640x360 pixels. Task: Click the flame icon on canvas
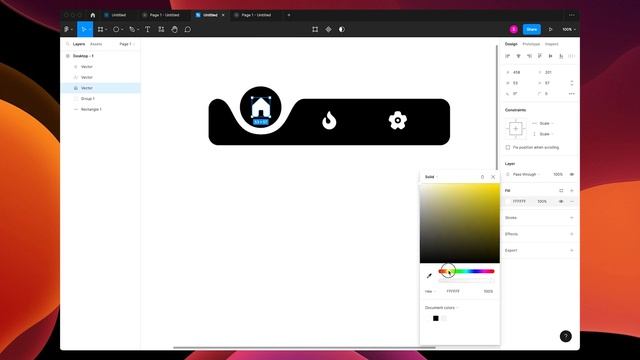[x=329, y=121]
